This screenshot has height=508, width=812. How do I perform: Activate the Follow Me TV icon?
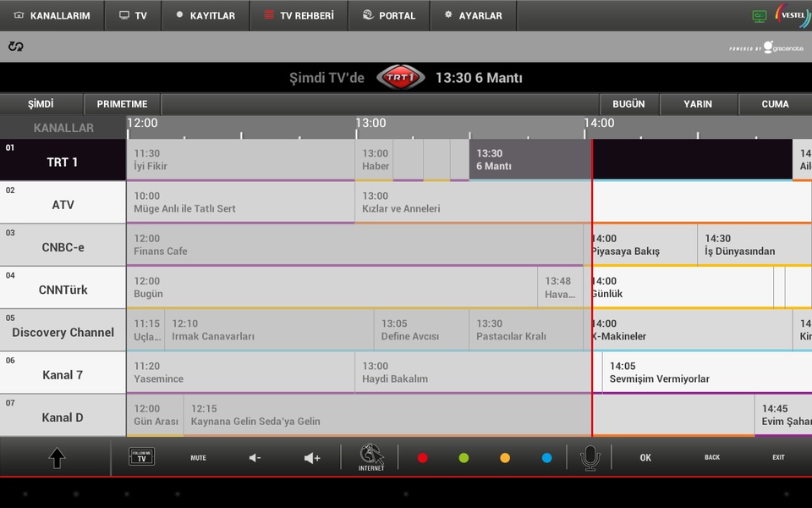click(141, 456)
